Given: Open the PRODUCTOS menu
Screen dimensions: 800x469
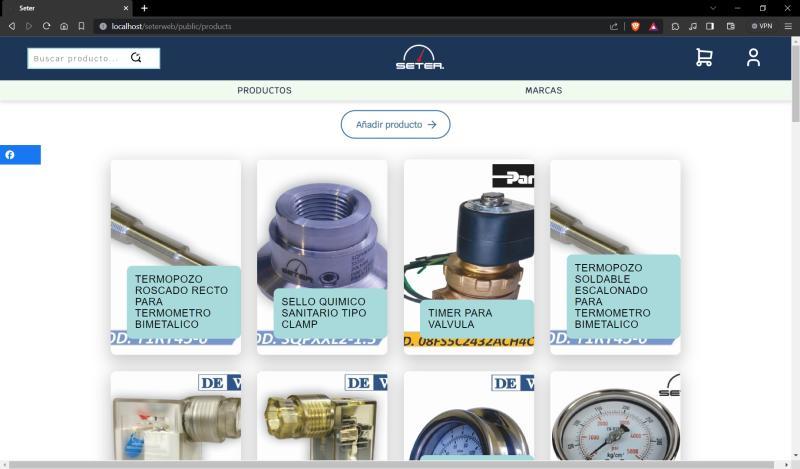Looking at the screenshot, I should [264, 90].
